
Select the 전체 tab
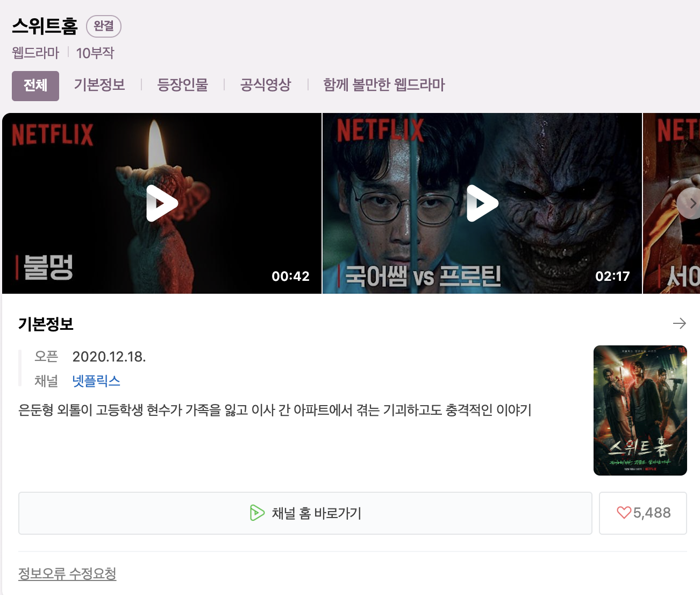point(35,86)
